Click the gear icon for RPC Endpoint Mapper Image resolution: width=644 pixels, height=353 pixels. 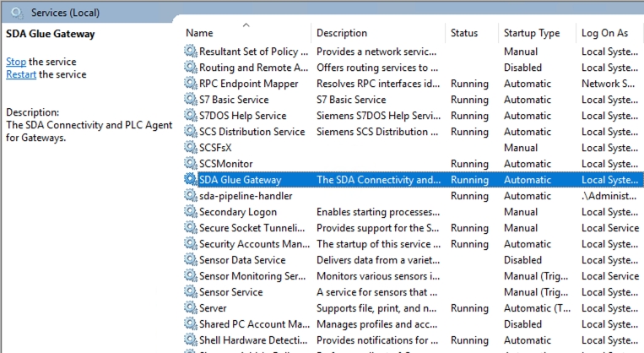pos(191,84)
